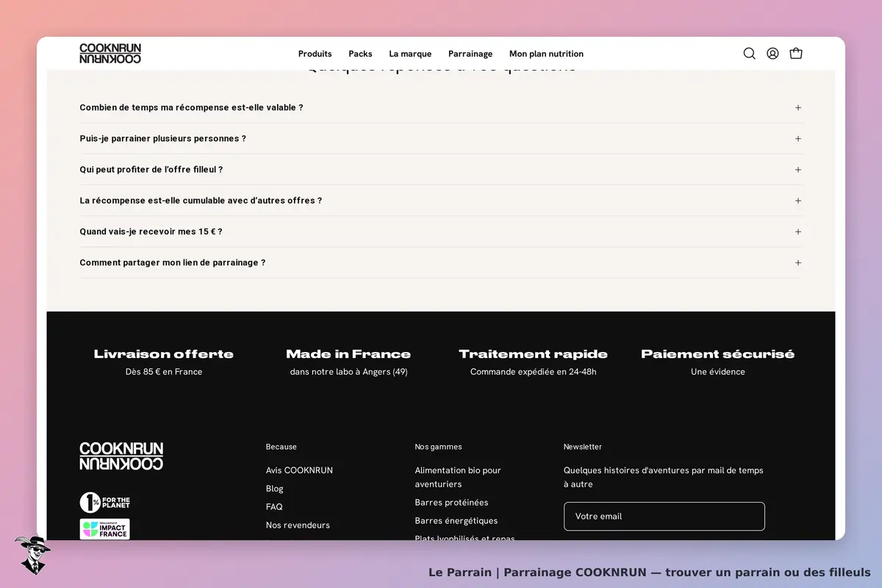Open the FAQ footer link
The image size is (882, 588).
(274, 507)
